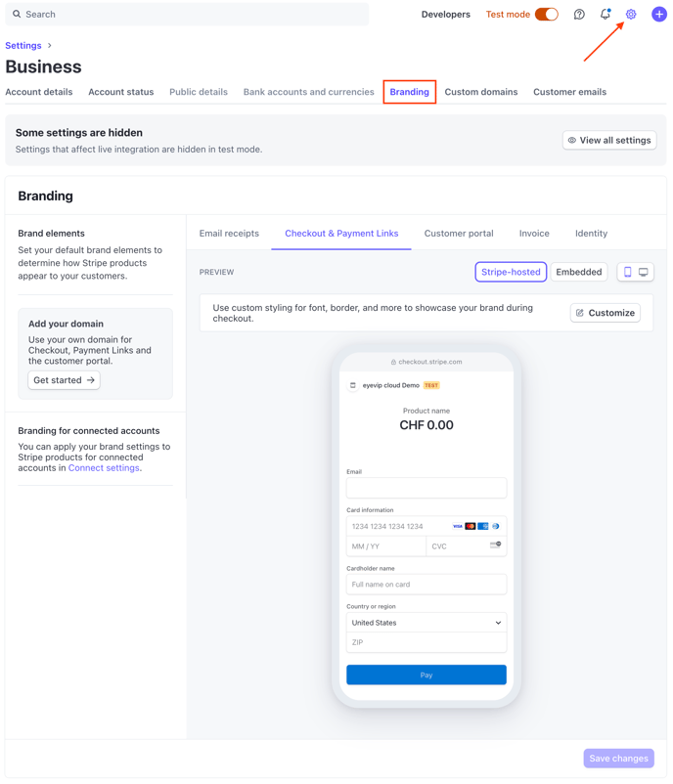Click the Email field in checkout preview
The image size is (673, 784).
426,488
